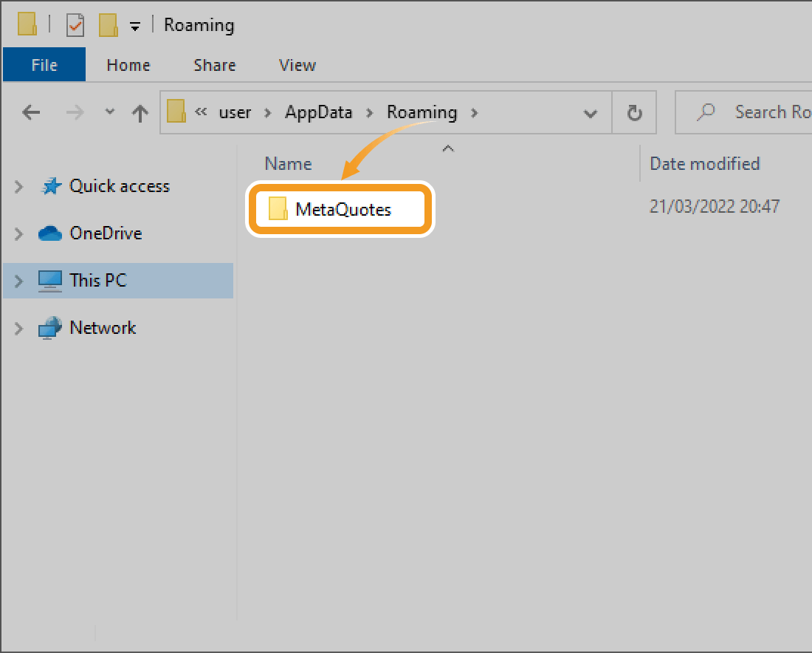Expand the This PC tree node
812x653 pixels.
pyautogui.click(x=19, y=281)
